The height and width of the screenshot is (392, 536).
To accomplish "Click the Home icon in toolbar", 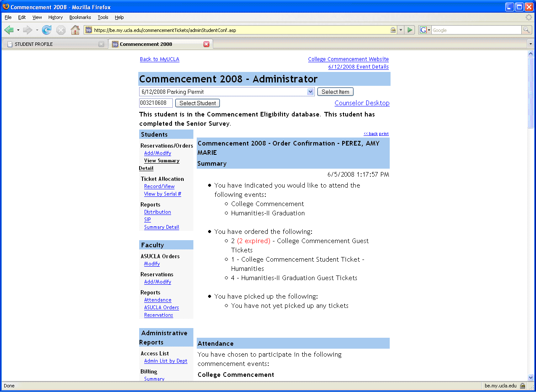I will pos(75,30).
